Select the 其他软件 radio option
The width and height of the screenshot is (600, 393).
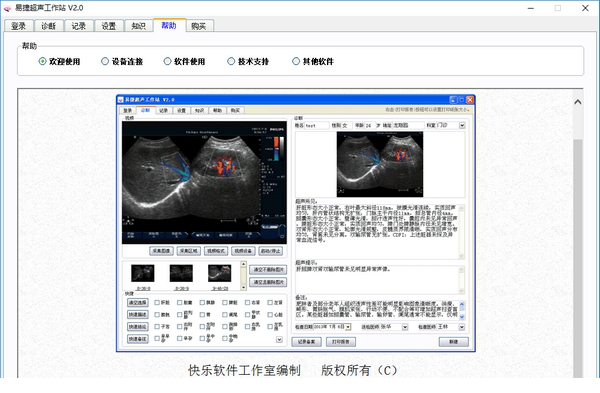pyautogui.click(x=313, y=61)
